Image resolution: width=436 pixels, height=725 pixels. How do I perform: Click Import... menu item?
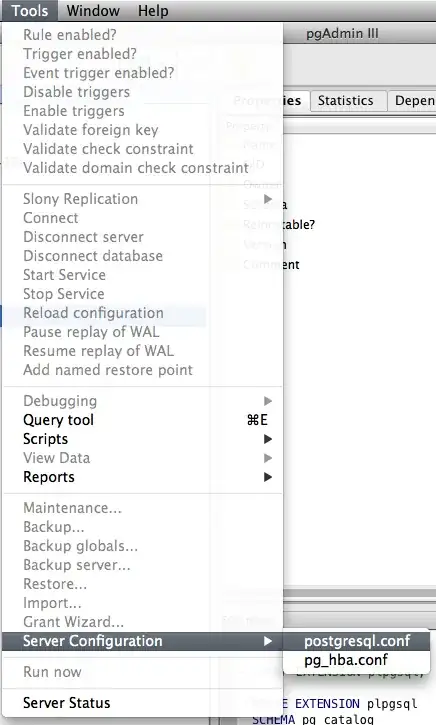pos(142,603)
